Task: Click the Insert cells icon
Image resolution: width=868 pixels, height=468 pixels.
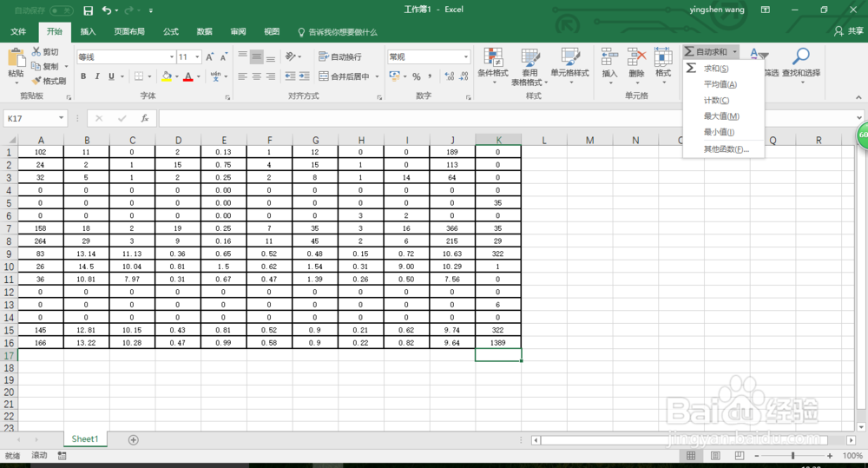Action: (x=609, y=57)
